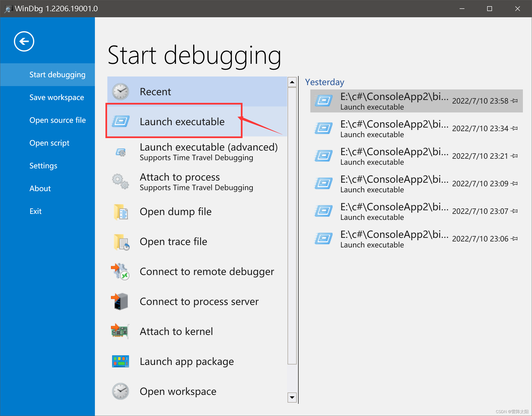The width and height of the screenshot is (532, 416).
Task: Open a trace file
Action: click(173, 241)
